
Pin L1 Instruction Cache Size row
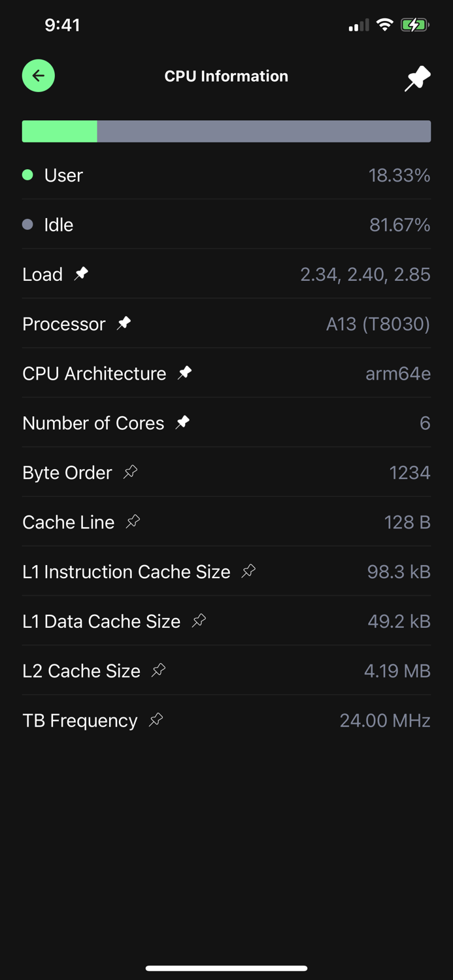[249, 571]
